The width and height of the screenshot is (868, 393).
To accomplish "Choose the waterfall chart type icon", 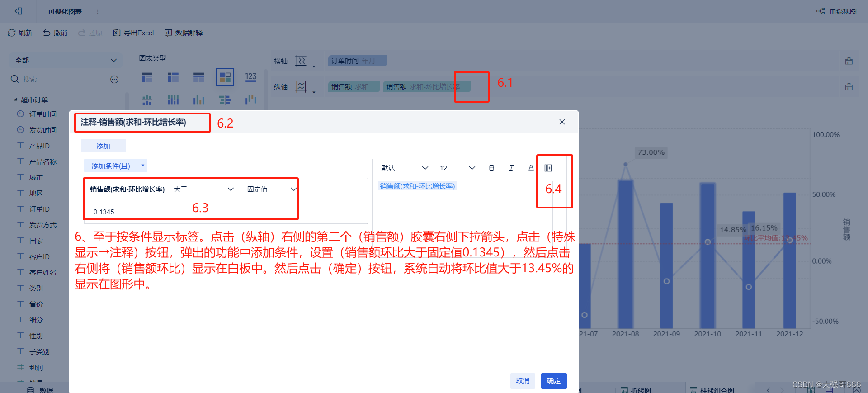I will [251, 99].
